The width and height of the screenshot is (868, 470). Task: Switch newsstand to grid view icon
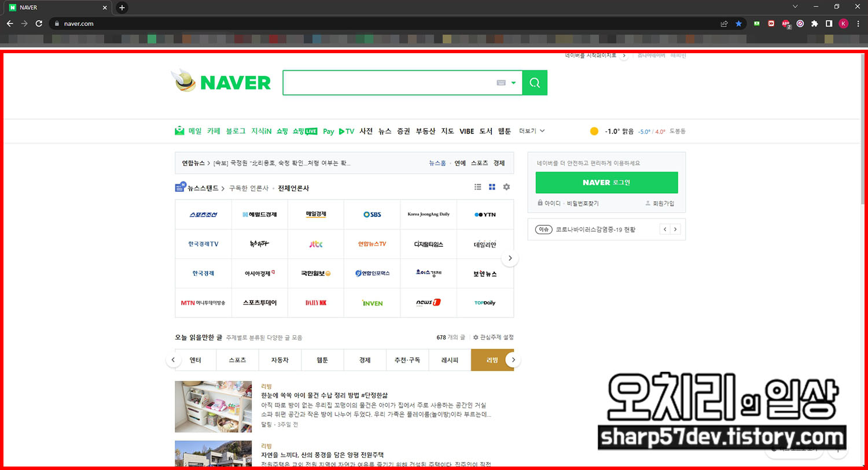(492, 187)
